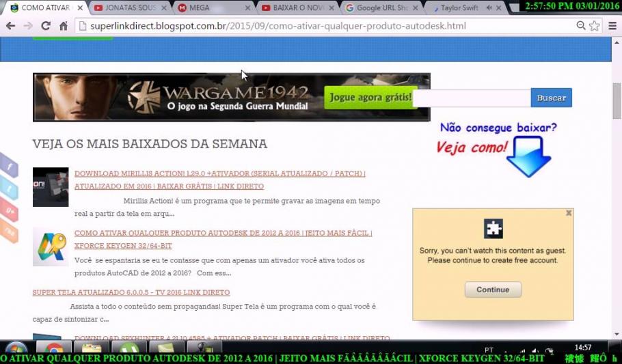622x364 pixels.
Task: Click the blog search input field
Action: pos(472,98)
